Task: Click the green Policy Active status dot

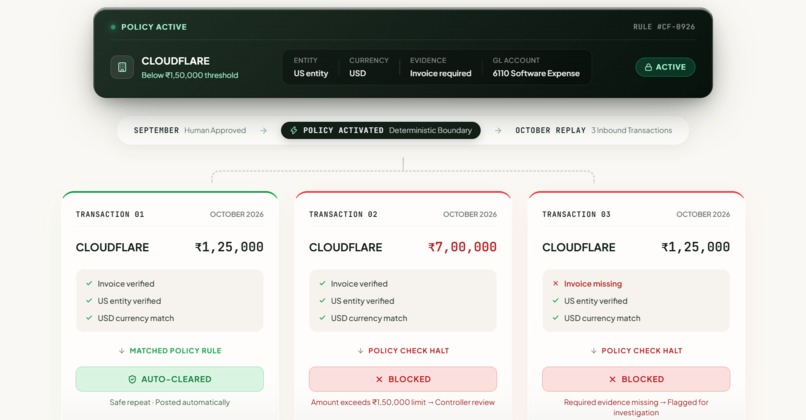Action: tap(113, 27)
